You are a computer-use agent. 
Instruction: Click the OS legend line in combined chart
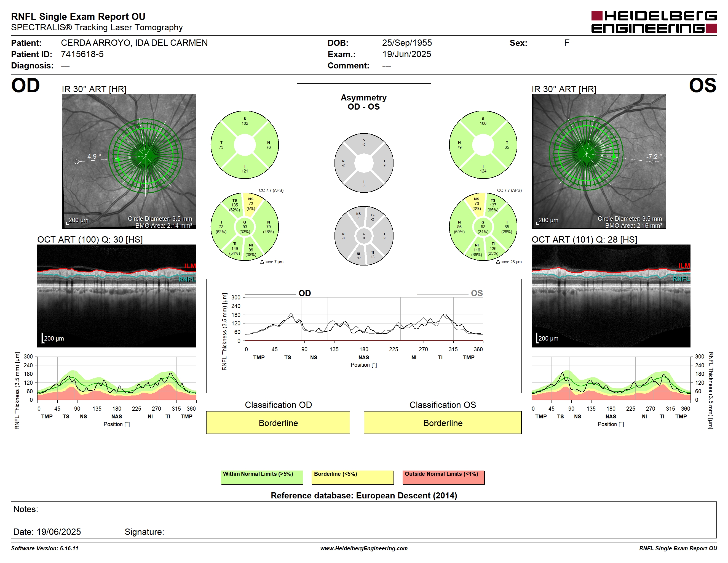pyautogui.click(x=443, y=294)
